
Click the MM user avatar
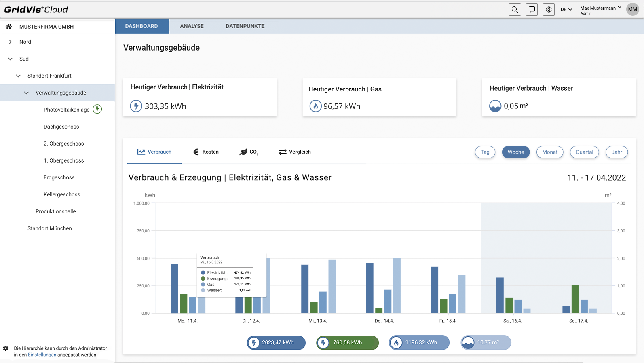[x=632, y=9]
